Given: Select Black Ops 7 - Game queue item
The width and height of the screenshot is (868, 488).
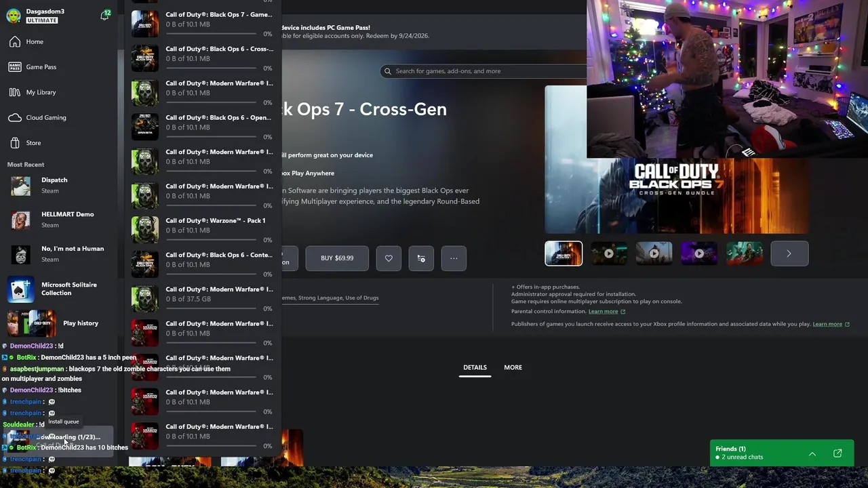Looking at the screenshot, I should [x=202, y=24].
